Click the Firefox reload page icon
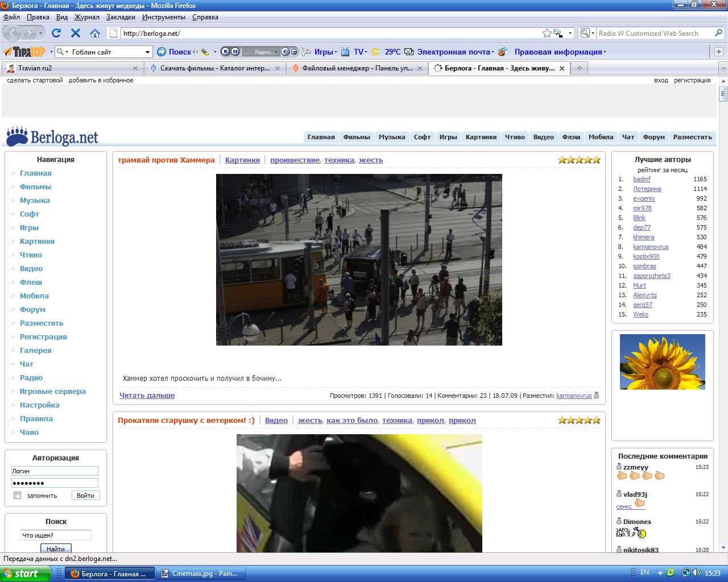This screenshot has height=582, width=728. (56, 33)
